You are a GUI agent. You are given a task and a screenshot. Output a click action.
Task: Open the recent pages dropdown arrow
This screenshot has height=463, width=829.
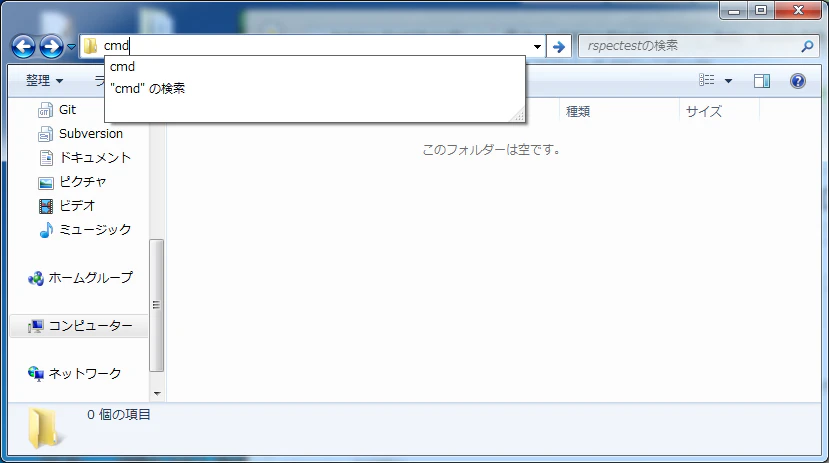[x=71, y=47]
